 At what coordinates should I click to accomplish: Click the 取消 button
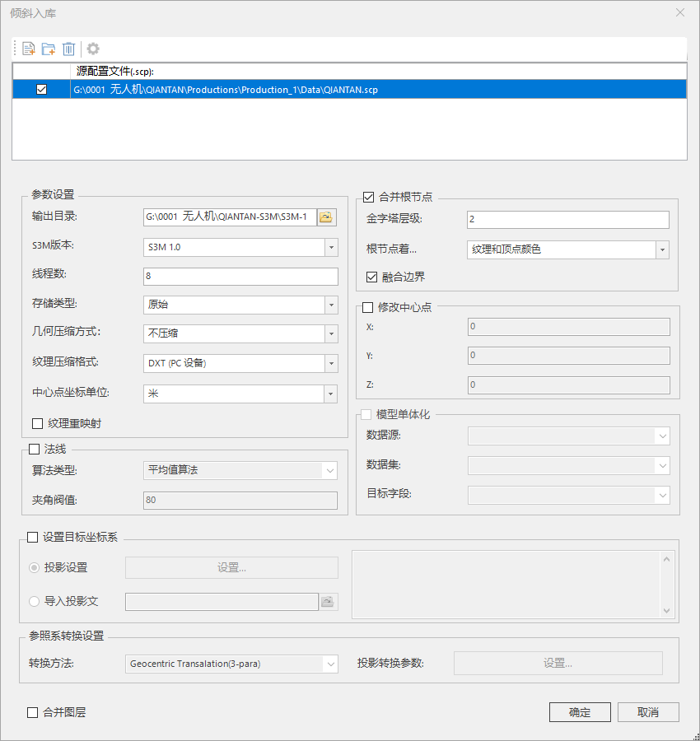[648, 712]
